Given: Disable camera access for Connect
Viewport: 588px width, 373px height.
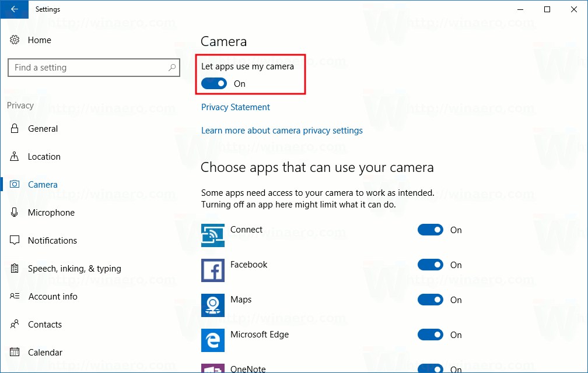Looking at the screenshot, I should pos(430,230).
